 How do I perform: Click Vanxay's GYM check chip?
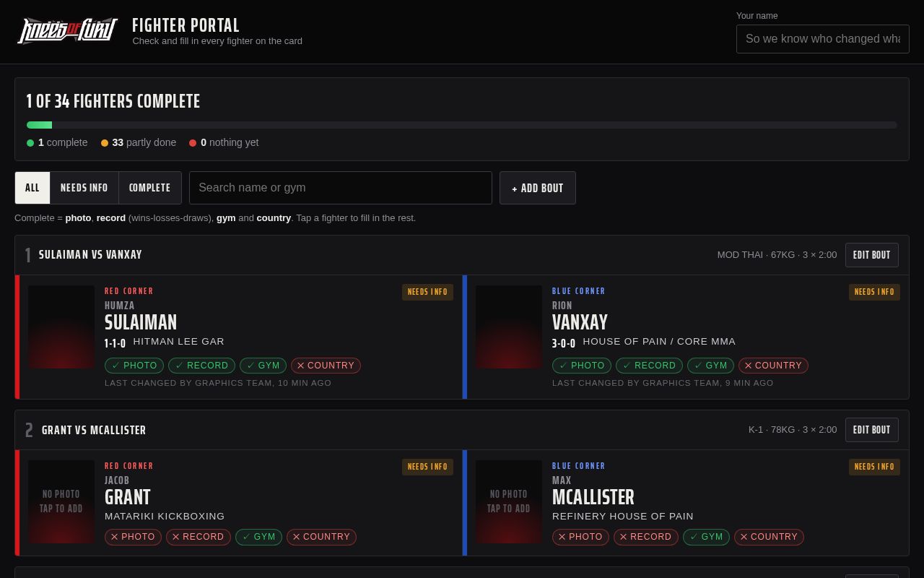710,366
